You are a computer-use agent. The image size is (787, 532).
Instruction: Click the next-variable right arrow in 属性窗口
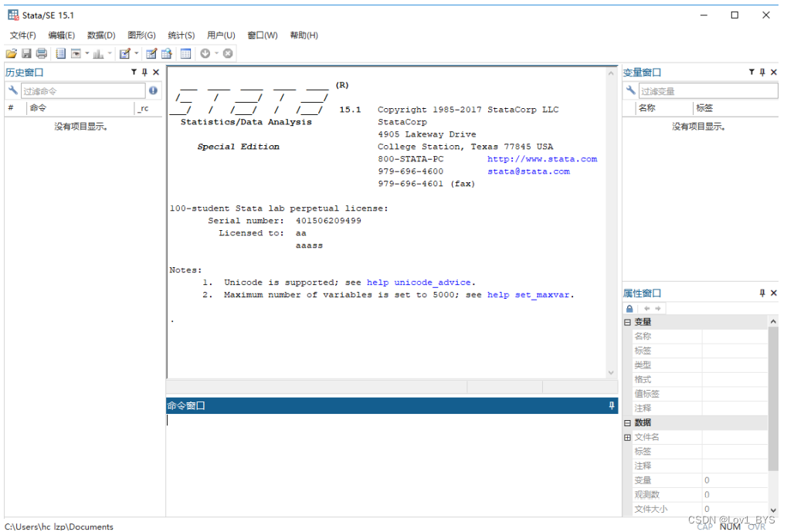tap(658, 309)
